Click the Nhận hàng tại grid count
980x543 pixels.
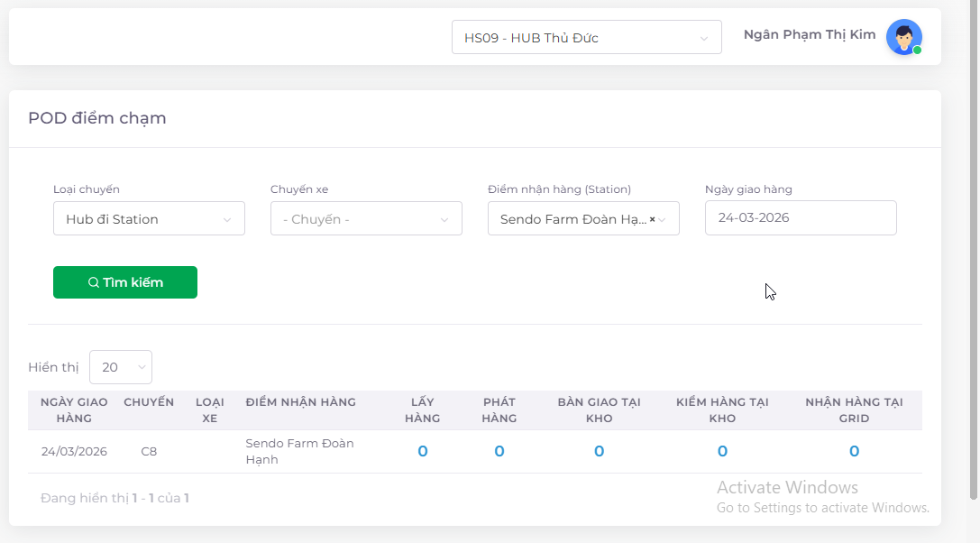point(854,451)
